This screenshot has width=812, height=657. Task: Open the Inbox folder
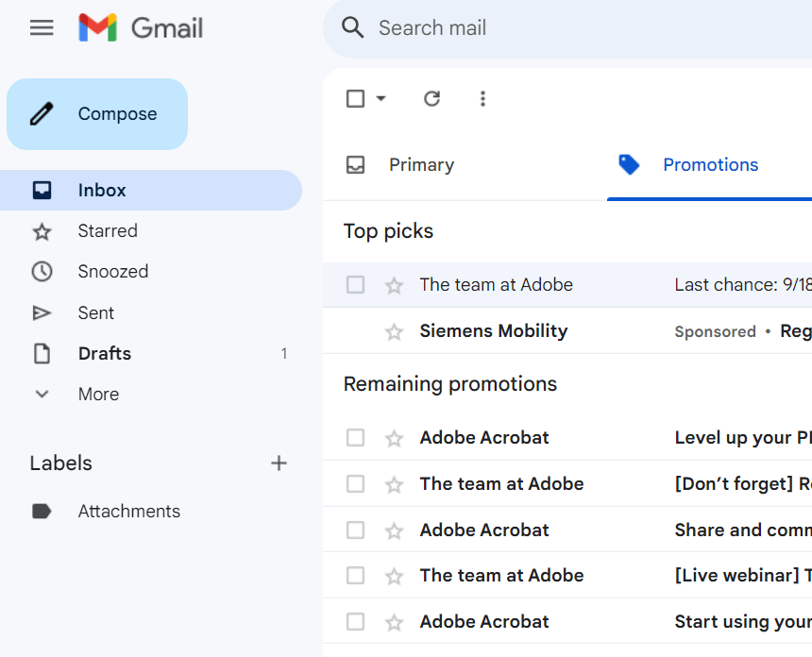151,190
